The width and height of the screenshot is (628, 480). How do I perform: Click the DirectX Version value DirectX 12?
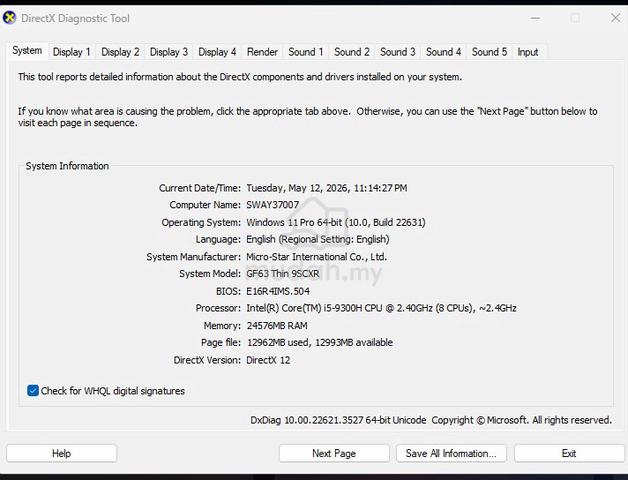click(x=268, y=360)
